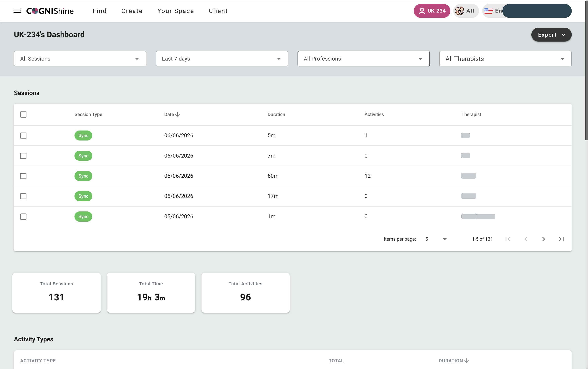Screen dimensions: 588x369
Task: Click the Session Type column header
Action: point(88,114)
